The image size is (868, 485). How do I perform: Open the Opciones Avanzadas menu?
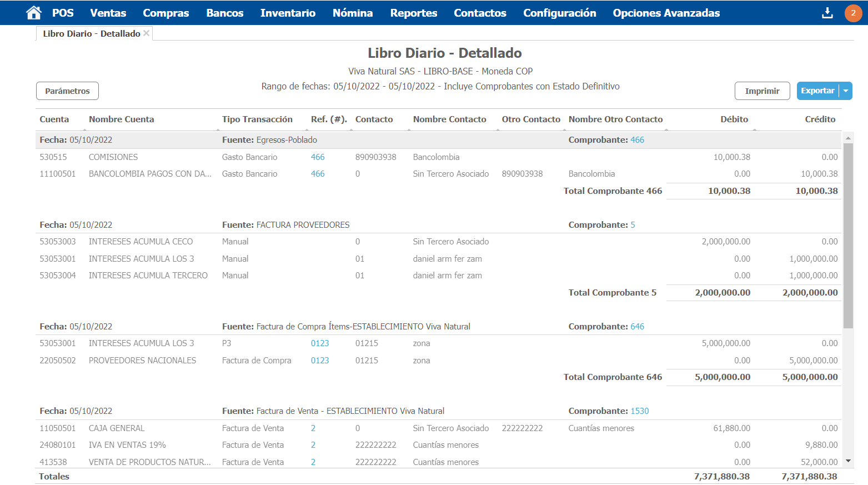[x=666, y=13]
